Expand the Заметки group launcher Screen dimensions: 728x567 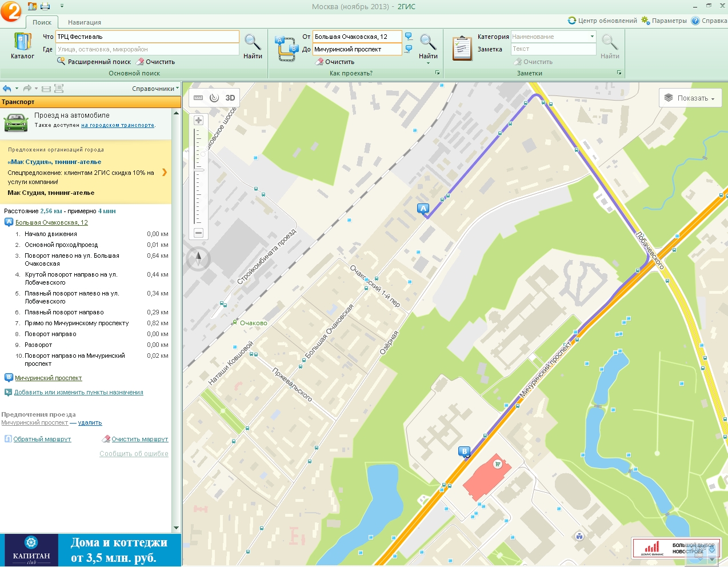[x=619, y=73]
